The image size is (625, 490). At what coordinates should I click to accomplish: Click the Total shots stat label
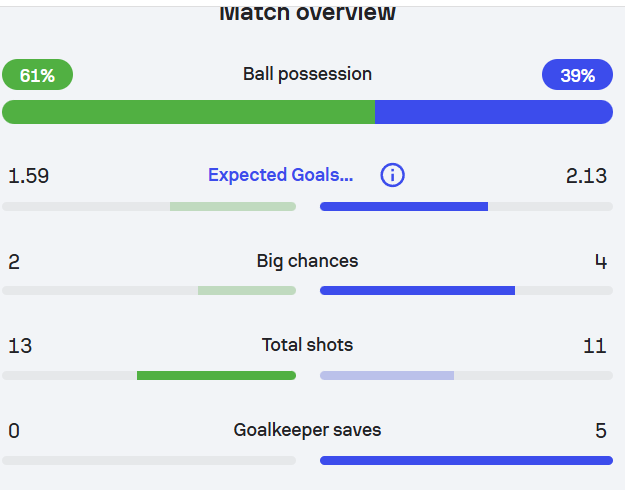(x=307, y=345)
